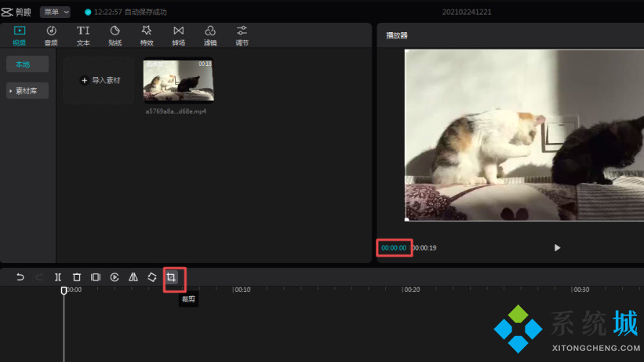
Task: Expand the 素材库 library section
Action: tap(27, 91)
